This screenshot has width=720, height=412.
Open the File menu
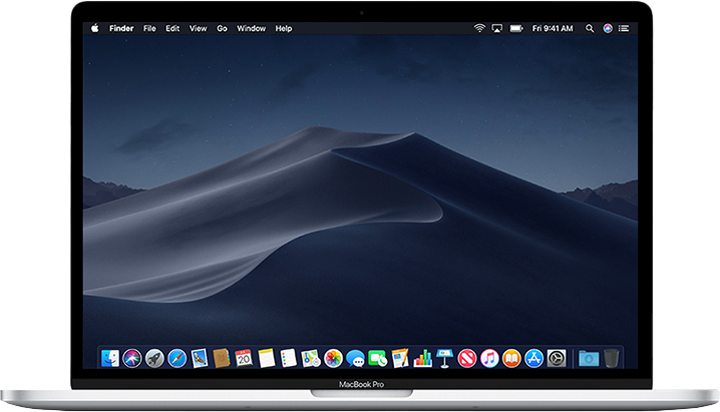tap(149, 28)
